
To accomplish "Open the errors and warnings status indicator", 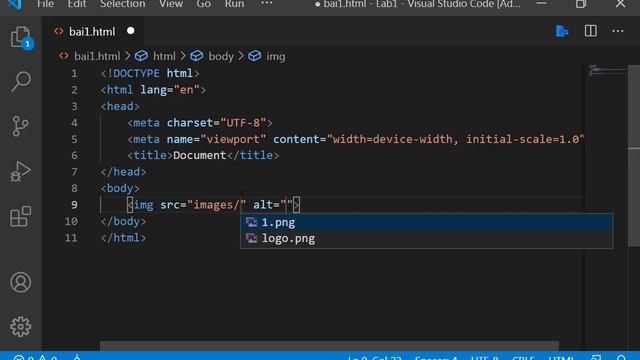I will click(36, 357).
